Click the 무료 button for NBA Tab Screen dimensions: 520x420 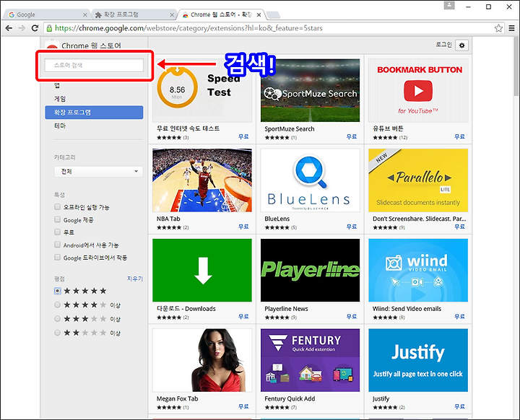(x=243, y=227)
